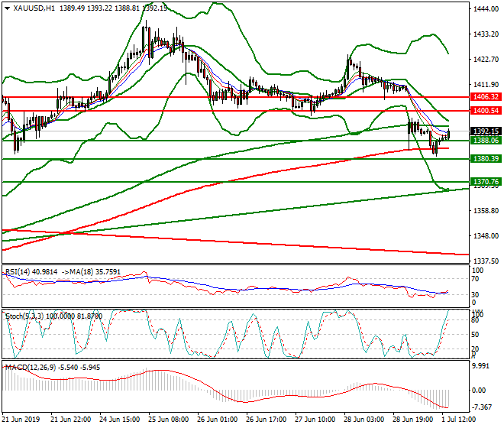Click the 26 Jun 01:00 time label
The height and width of the screenshot is (428, 504).
pos(217,420)
